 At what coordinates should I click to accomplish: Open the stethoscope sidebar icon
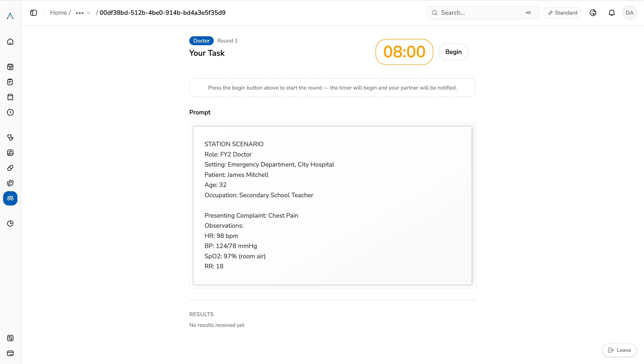pyautogui.click(x=10, y=137)
